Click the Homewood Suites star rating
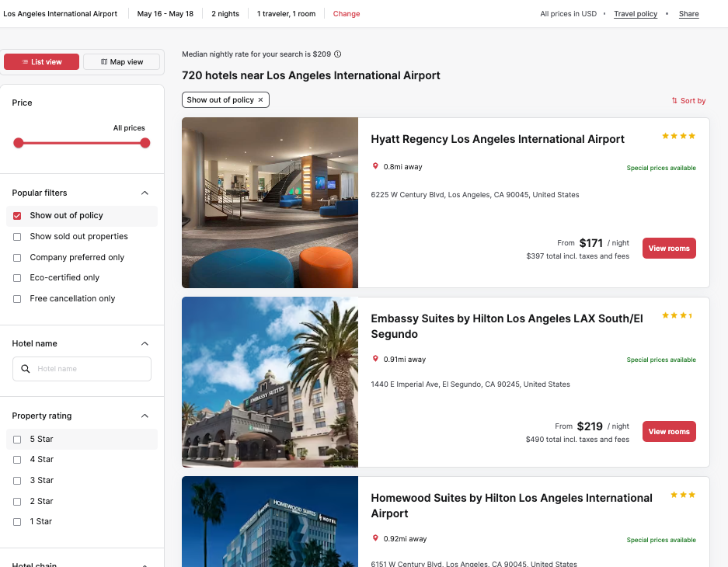The image size is (728, 567). pyautogui.click(x=683, y=495)
